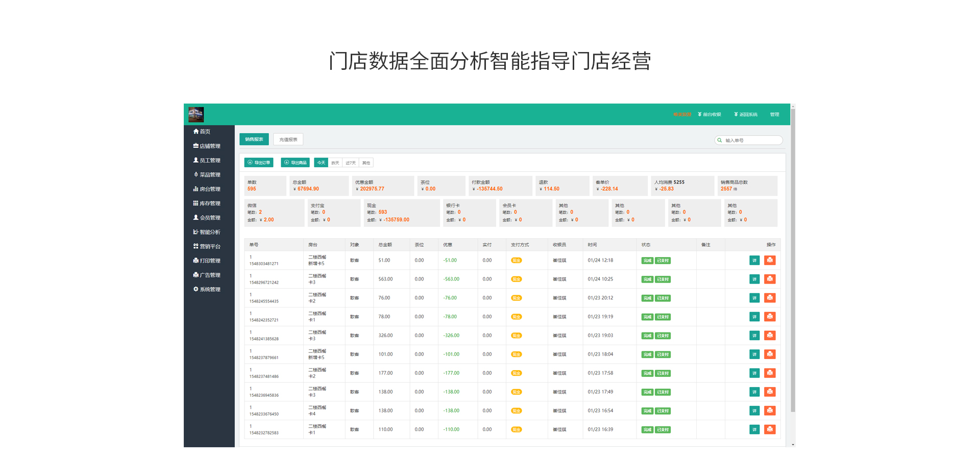Open 前台收银 from top bar
The height and width of the screenshot is (459, 980).
709,114
